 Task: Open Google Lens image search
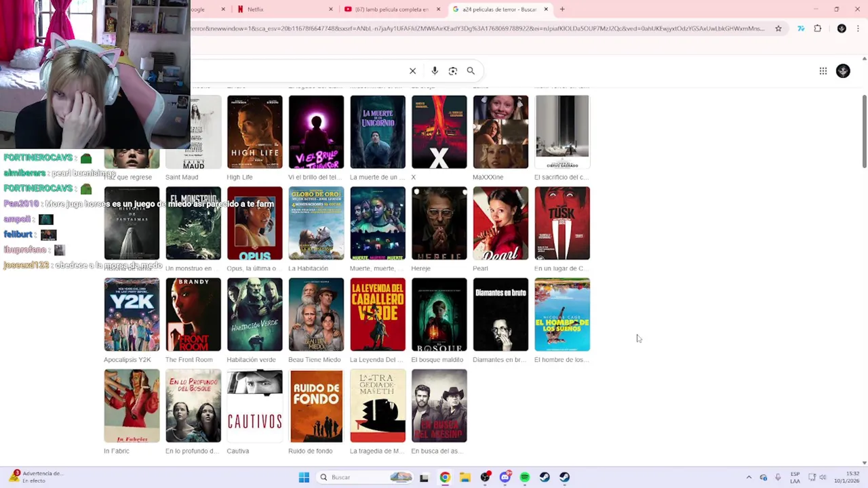pyautogui.click(x=453, y=70)
